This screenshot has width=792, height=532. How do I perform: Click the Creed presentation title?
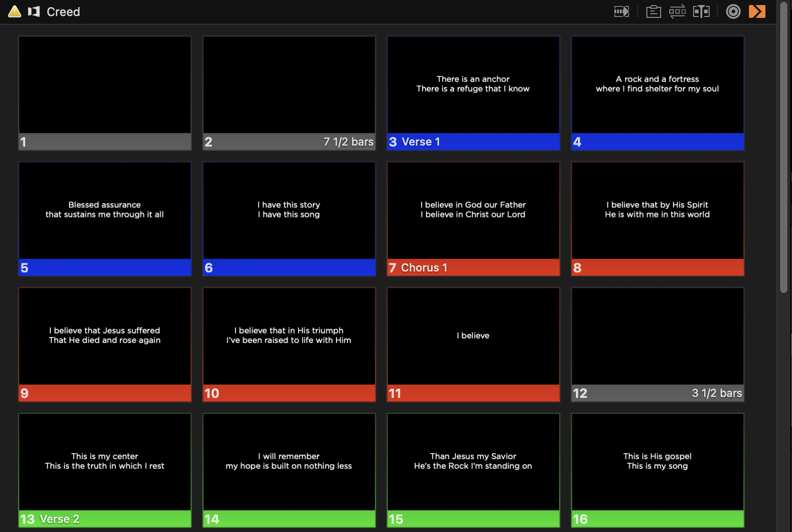click(63, 12)
